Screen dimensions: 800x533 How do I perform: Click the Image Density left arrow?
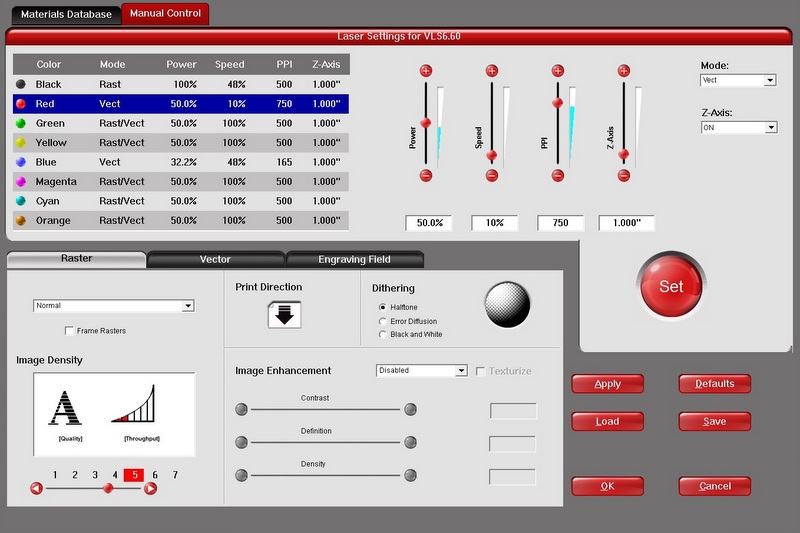pos(36,489)
